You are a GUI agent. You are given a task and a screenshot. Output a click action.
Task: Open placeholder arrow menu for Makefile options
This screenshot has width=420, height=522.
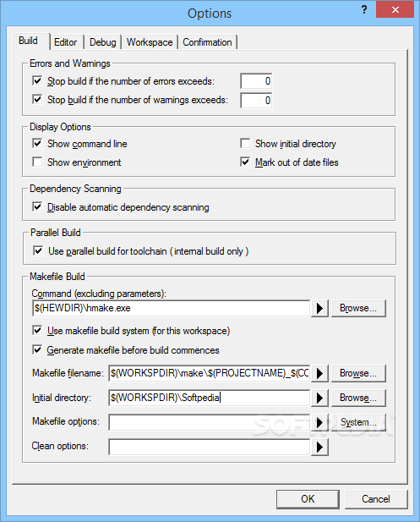click(319, 422)
